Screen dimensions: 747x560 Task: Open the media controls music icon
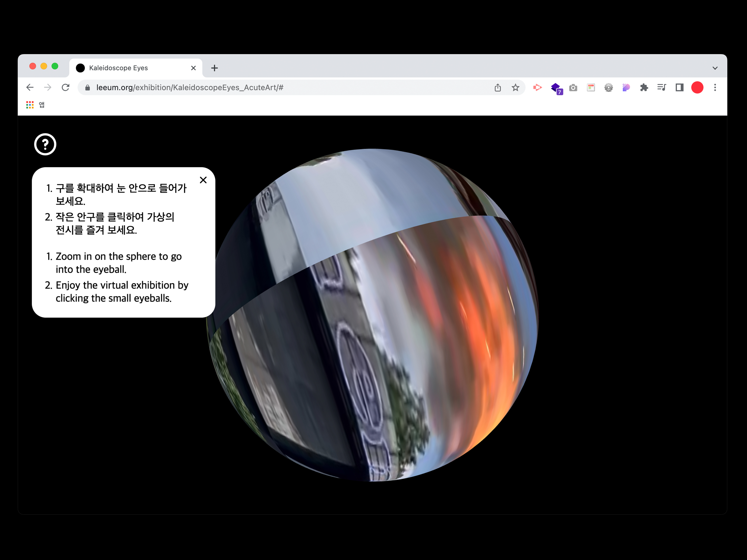(661, 88)
